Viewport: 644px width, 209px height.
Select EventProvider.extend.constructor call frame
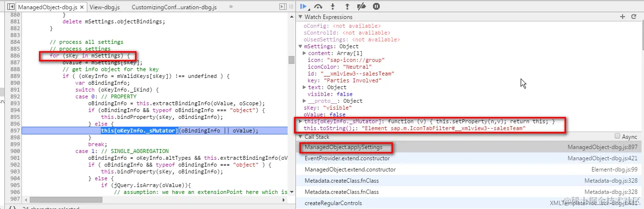click(x=469, y=158)
